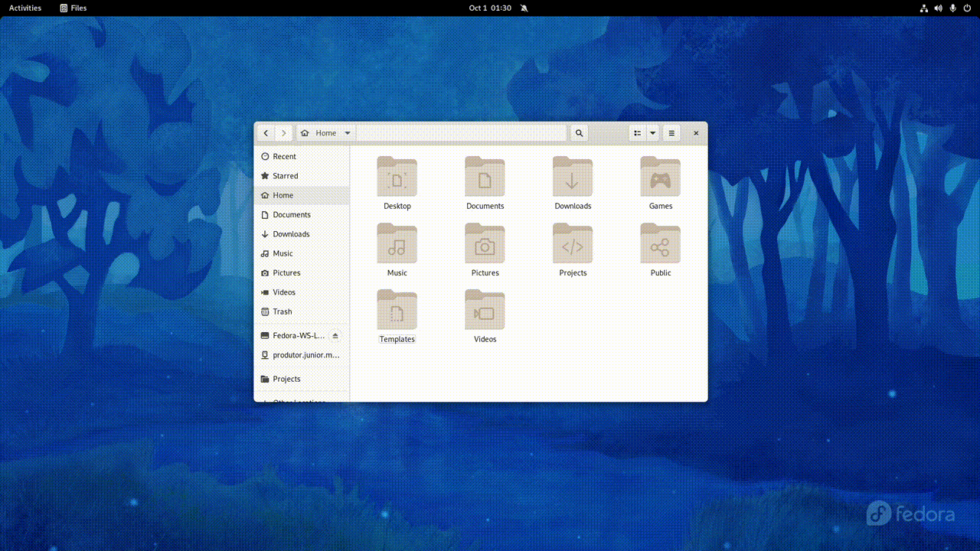
Task: Select Home in the sidebar
Action: [302, 195]
